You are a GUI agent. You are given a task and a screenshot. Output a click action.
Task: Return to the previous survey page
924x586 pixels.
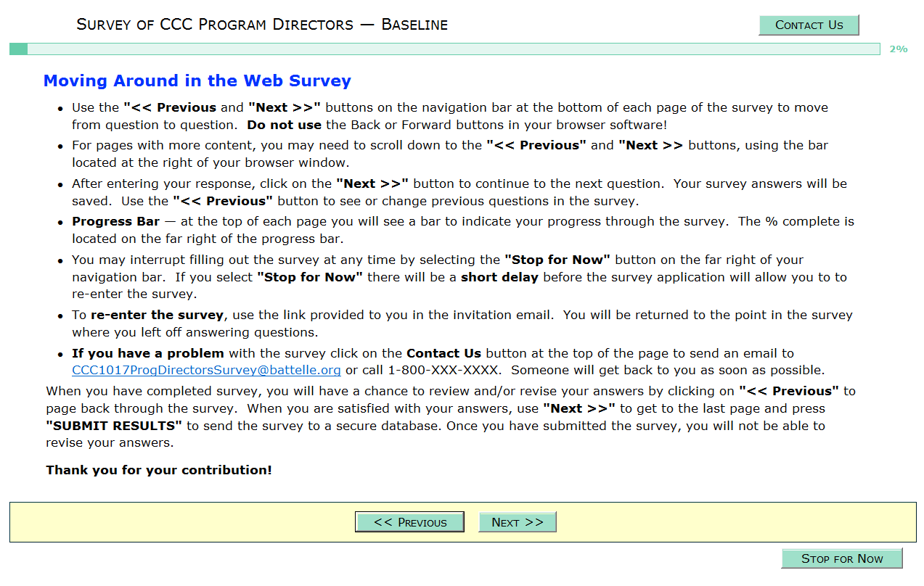pyautogui.click(x=409, y=522)
